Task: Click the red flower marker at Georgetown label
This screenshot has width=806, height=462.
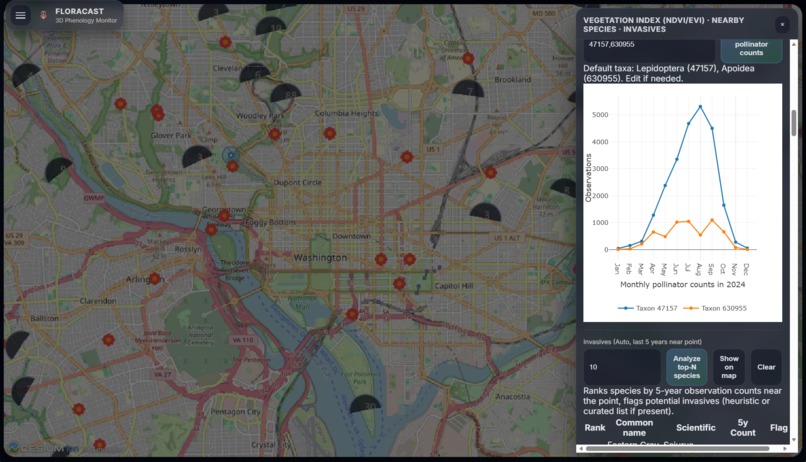Action: 225,216
